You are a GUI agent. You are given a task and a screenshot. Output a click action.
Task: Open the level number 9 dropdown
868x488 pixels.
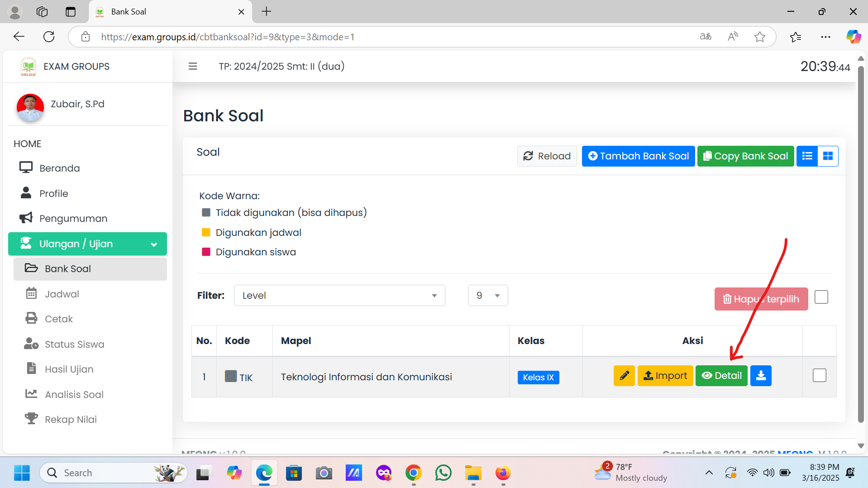487,296
